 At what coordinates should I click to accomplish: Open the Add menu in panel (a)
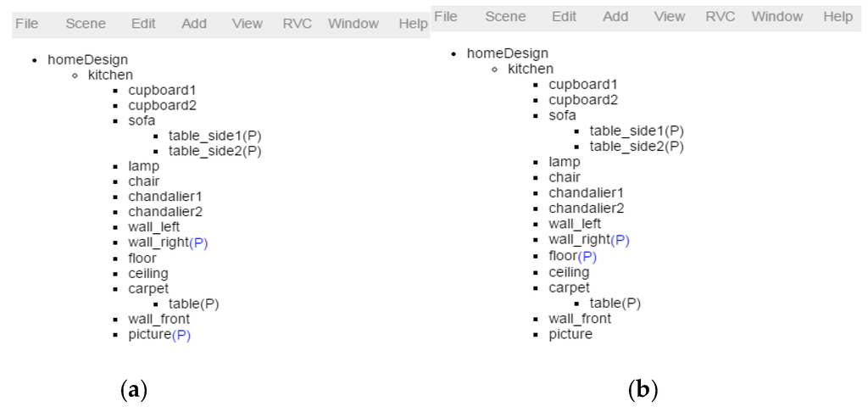194,24
